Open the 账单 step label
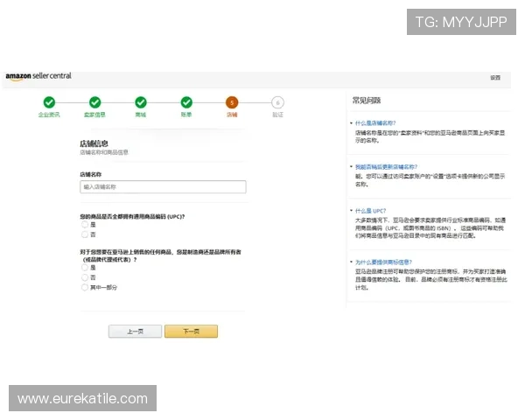Screen dimensions: 525x420 (186, 115)
